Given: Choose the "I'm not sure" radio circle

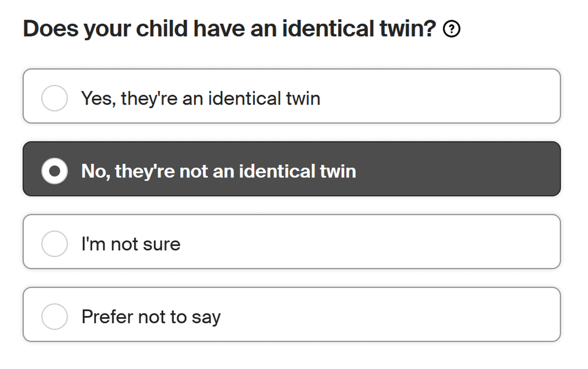Looking at the screenshot, I should (54, 244).
